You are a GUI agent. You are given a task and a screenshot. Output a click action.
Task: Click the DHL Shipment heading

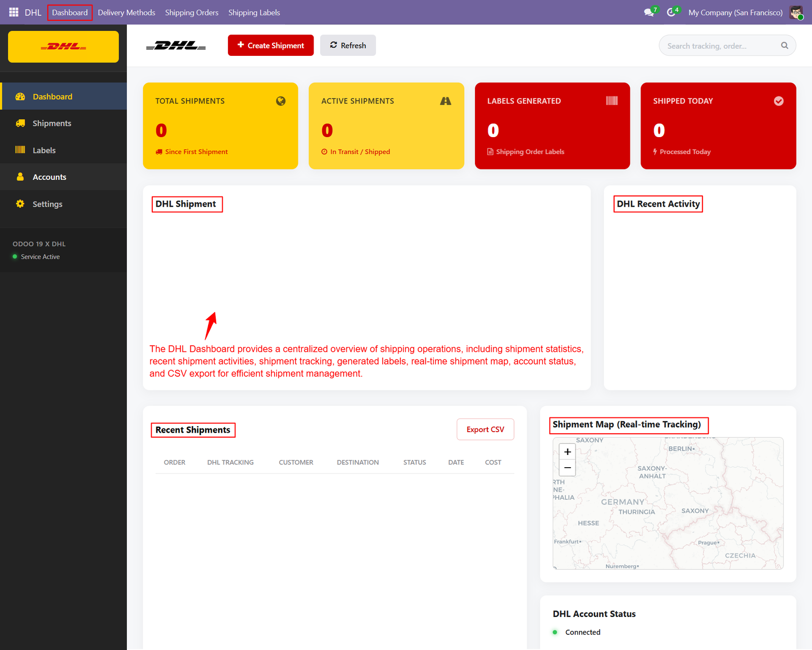pyautogui.click(x=186, y=204)
